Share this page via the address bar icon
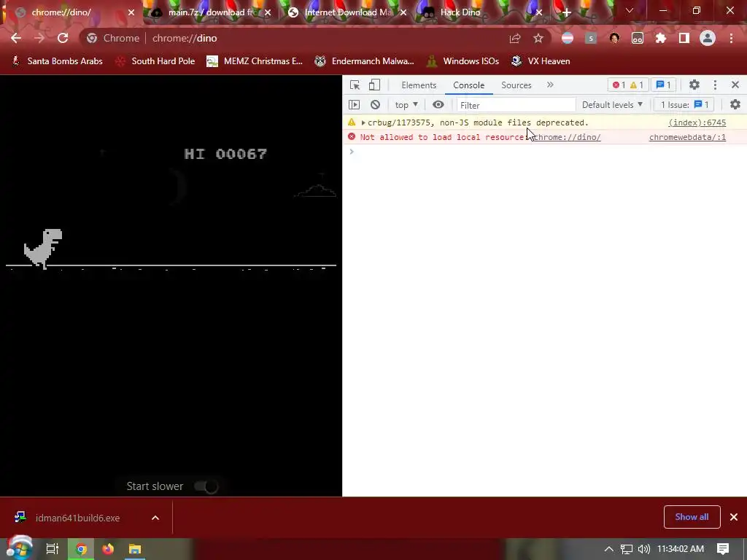Screen dimensions: 747x560 [x=515, y=38]
